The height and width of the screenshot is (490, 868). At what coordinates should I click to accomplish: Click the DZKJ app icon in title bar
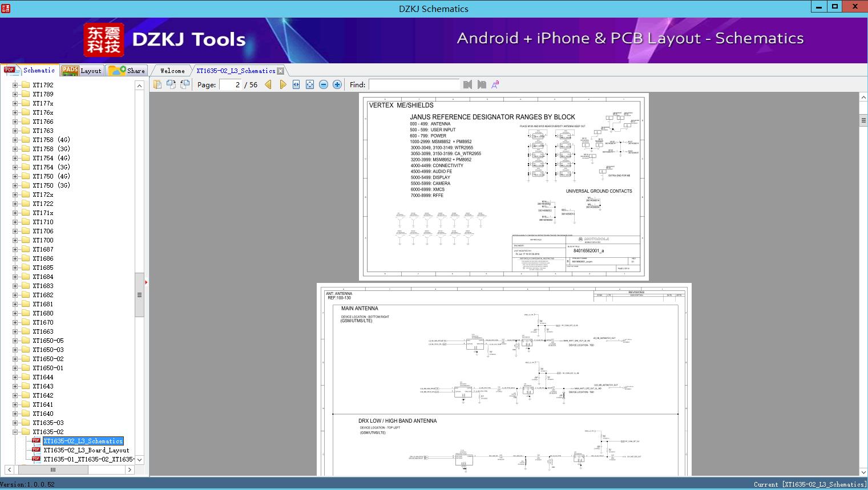(5, 9)
